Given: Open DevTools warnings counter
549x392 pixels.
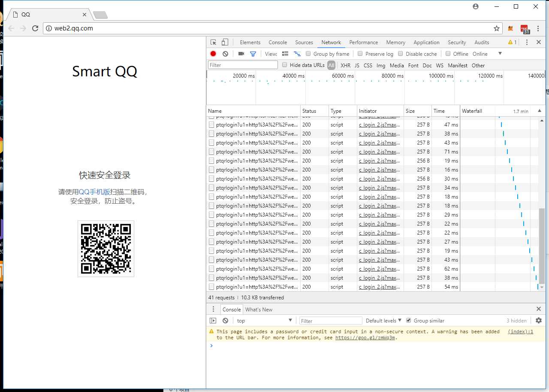Looking at the screenshot, I should [513, 42].
